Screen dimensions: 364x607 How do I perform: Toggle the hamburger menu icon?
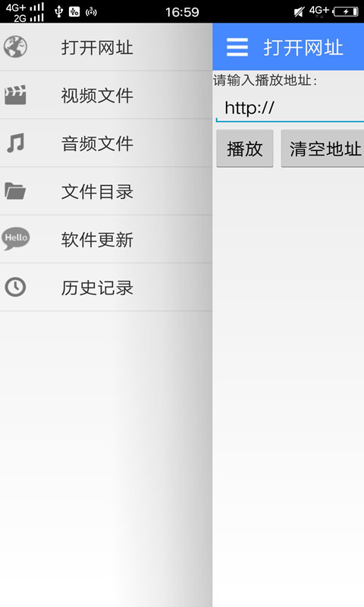tap(237, 48)
